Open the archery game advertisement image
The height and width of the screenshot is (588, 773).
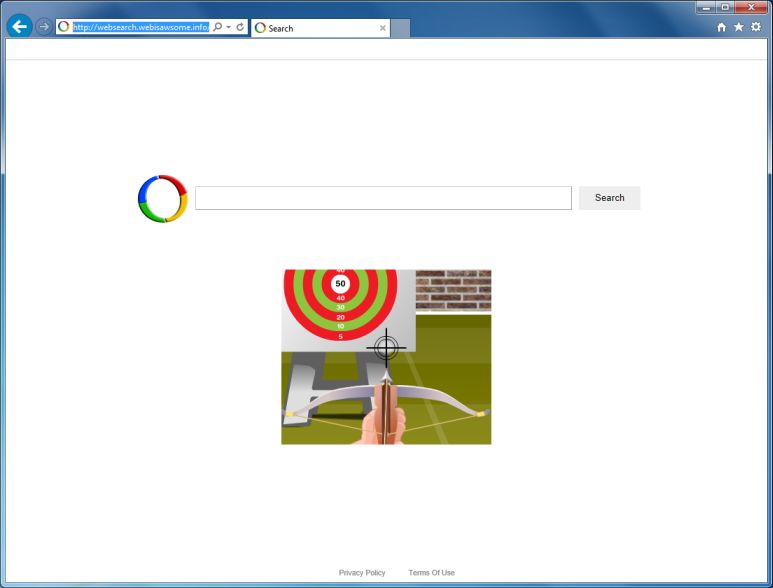coord(386,357)
